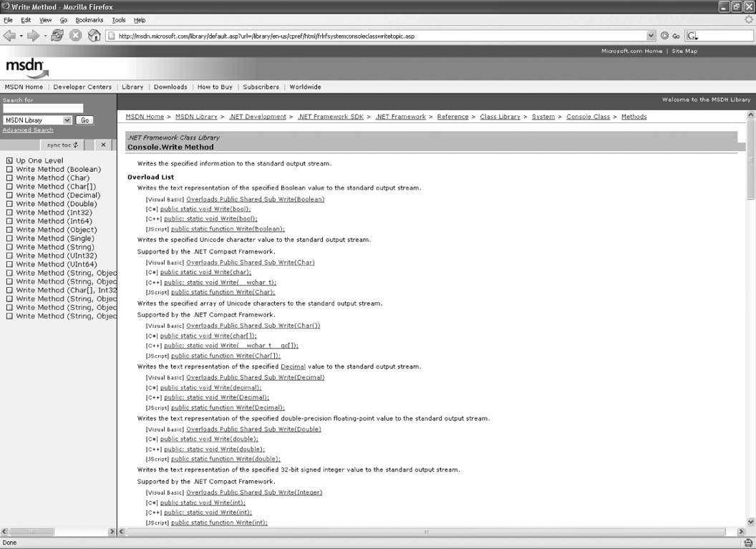
Task: Open Overloads Public Shared Sub Write(Boolean) link
Action: pos(255,199)
